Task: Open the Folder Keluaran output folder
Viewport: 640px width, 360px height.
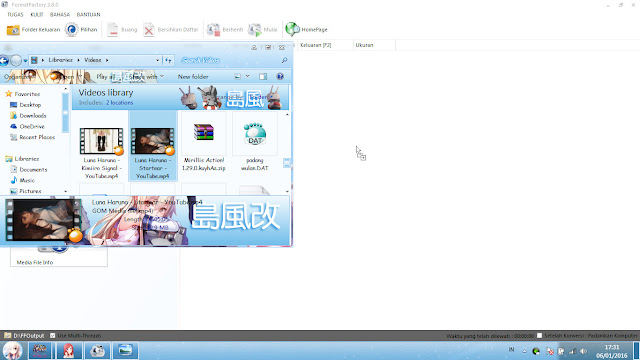Action: [x=33, y=29]
